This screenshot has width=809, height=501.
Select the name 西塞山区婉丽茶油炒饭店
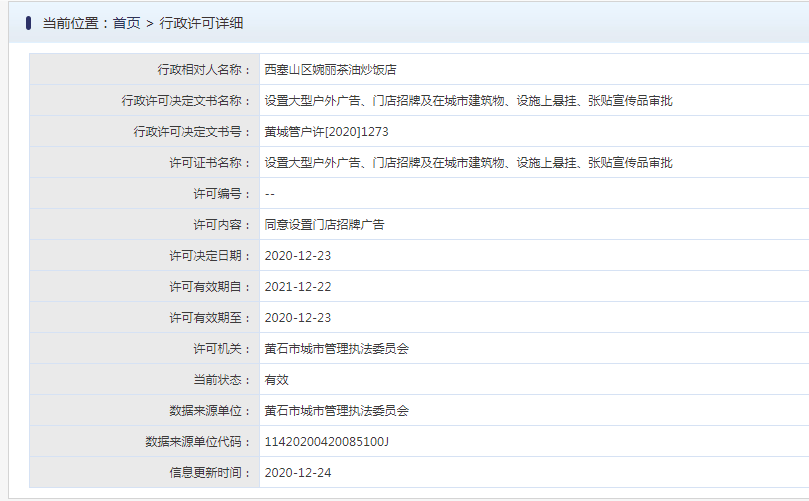330,70
